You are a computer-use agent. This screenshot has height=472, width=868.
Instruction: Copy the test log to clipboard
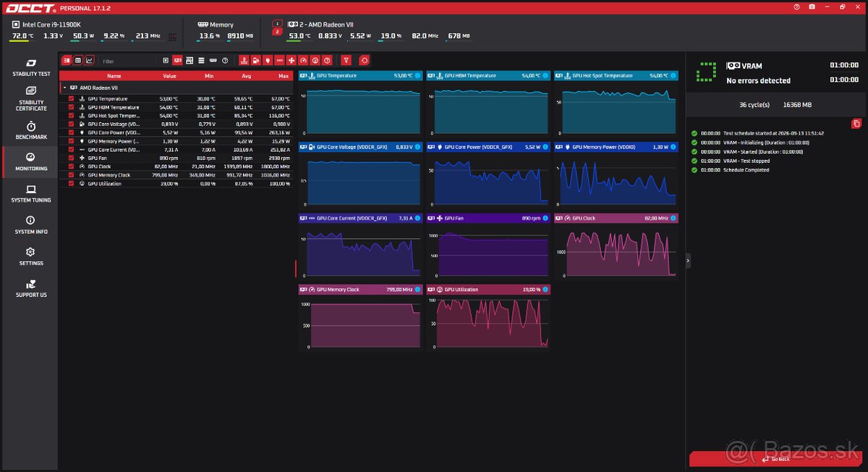(856, 124)
